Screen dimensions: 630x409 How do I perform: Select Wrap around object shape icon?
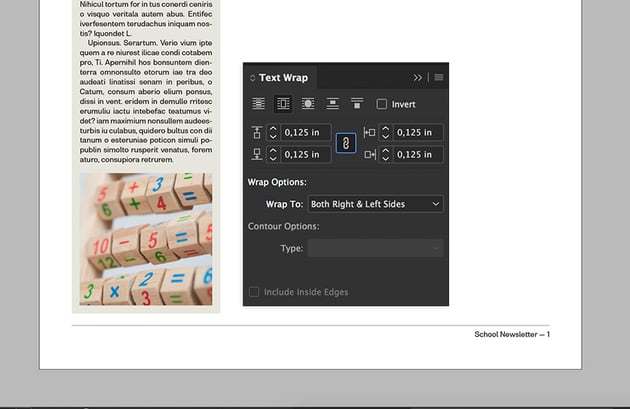point(308,104)
